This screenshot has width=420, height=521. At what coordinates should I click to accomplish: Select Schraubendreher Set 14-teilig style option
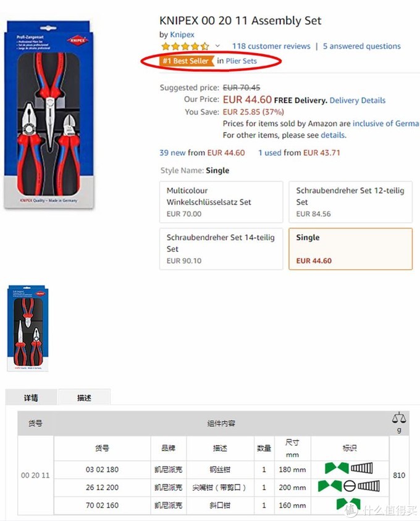[221, 249]
